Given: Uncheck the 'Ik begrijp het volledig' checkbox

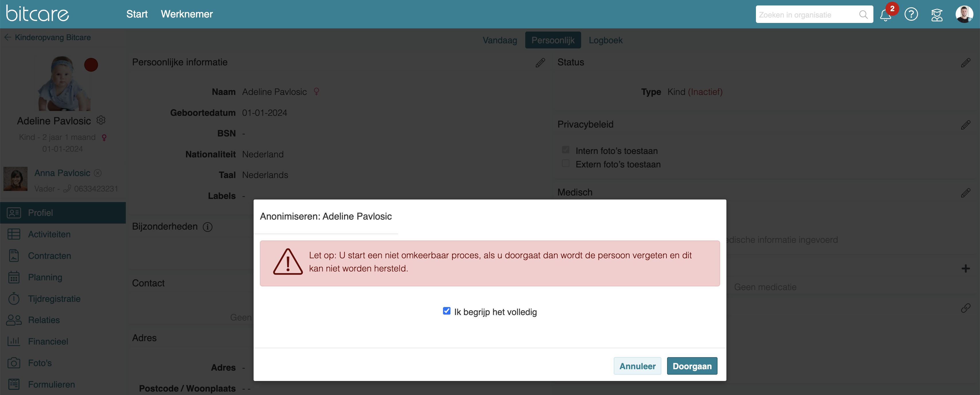Looking at the screenshot, I should coord(447,311).
